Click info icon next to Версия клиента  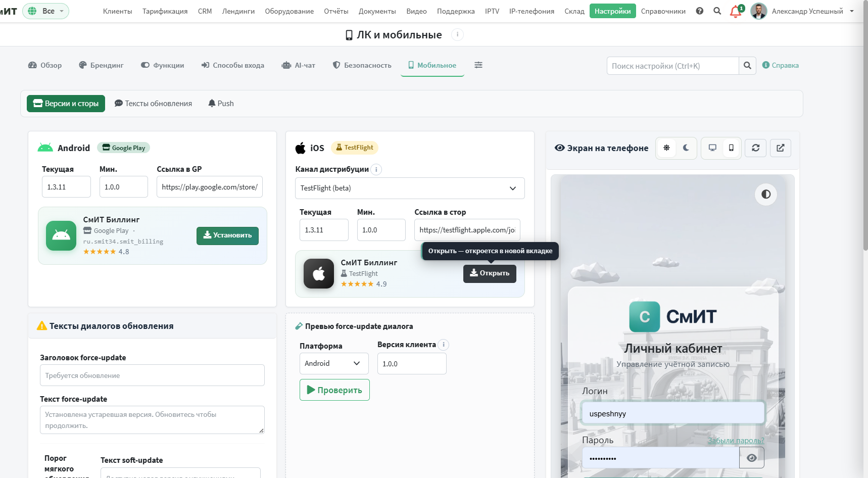[443, 345]
